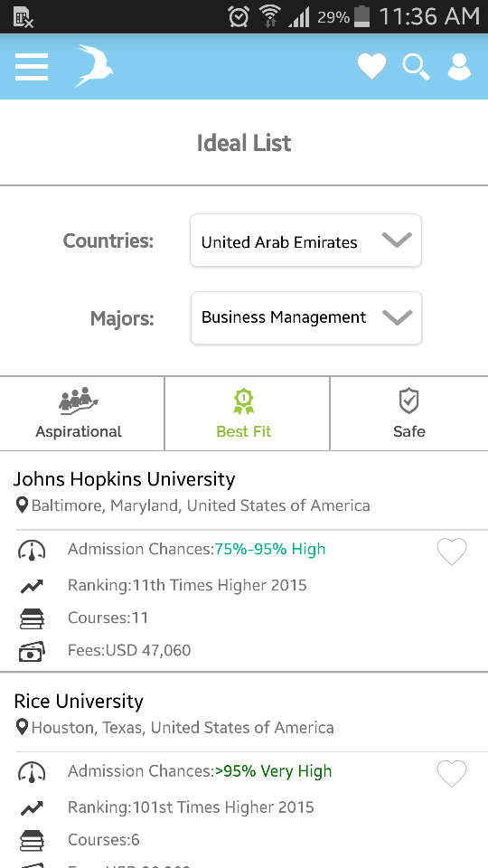488x868 pixels.
Task: Tap the bird logo icon
Action: 94,66
